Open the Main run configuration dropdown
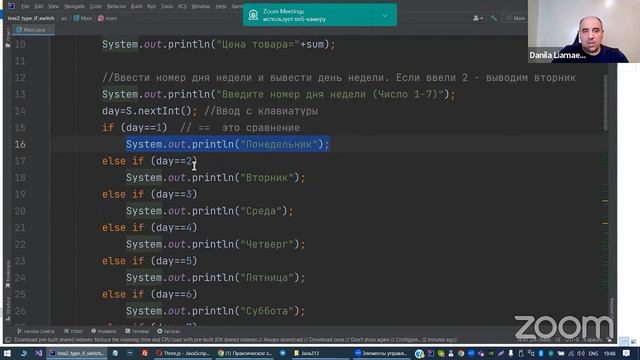Viewport: 640px width, 360px height. pos(515,18)
